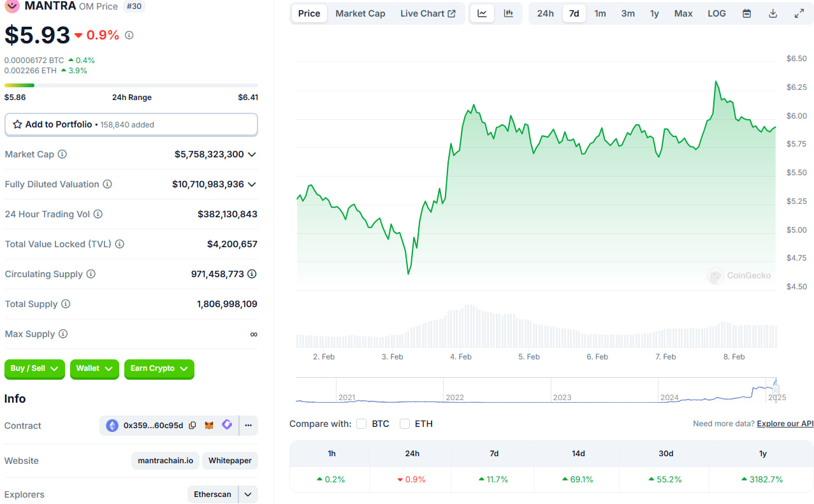Click Fully Diluted Valuation info icon

pyautogui.click(x=107, y=184)
